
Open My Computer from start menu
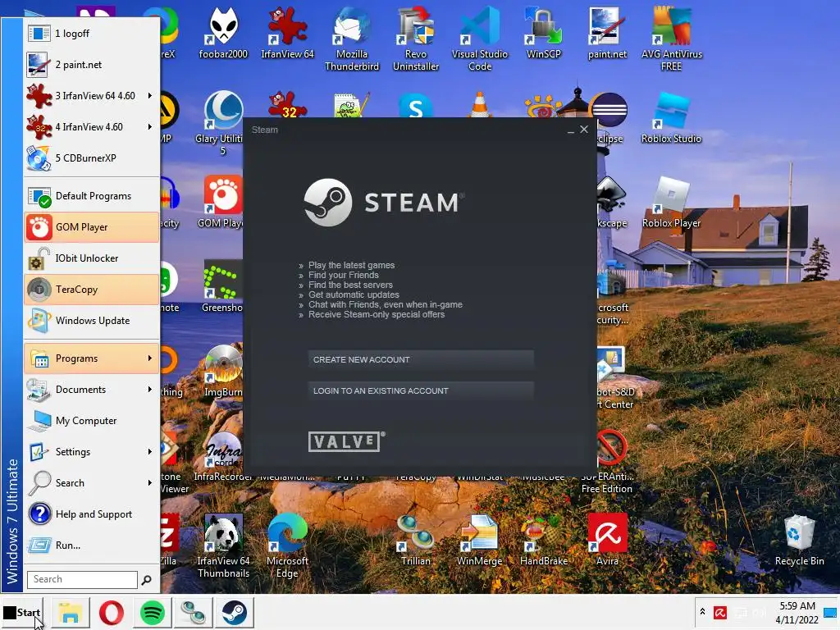[x=92, y=421]
